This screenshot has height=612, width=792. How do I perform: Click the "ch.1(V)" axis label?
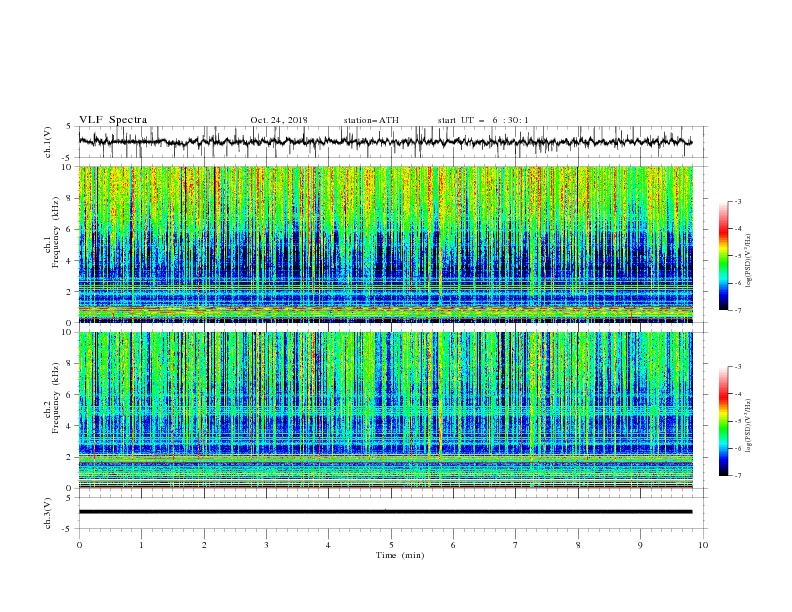[x=48, y=142]
